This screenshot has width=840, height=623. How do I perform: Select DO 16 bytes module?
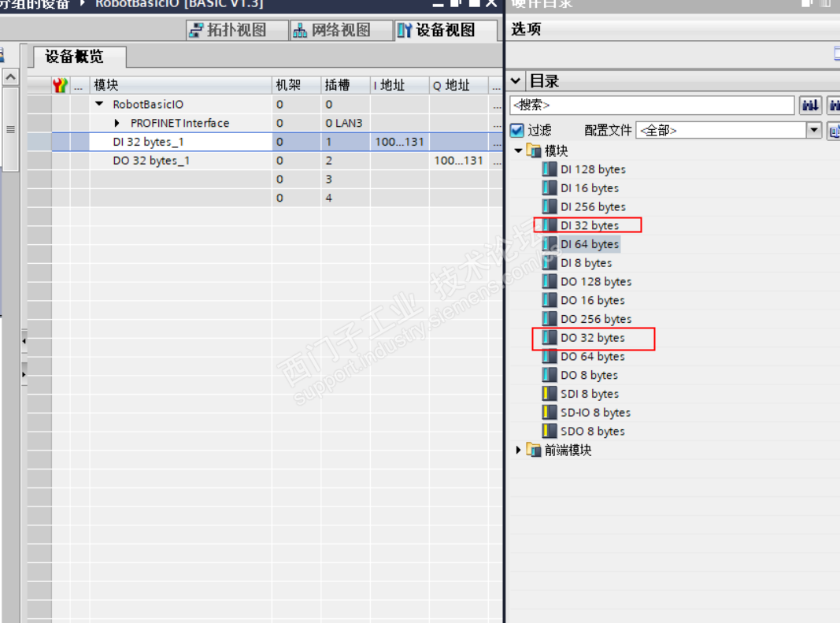tap(593, 301)
